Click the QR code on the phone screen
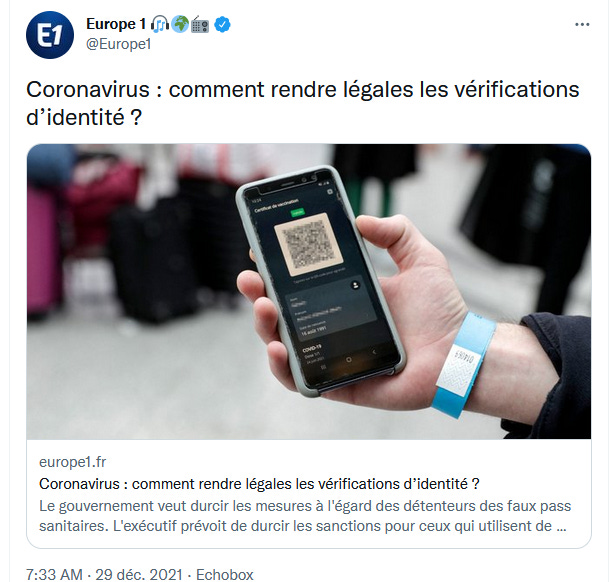The image size is (609, 582). point(308,244)
